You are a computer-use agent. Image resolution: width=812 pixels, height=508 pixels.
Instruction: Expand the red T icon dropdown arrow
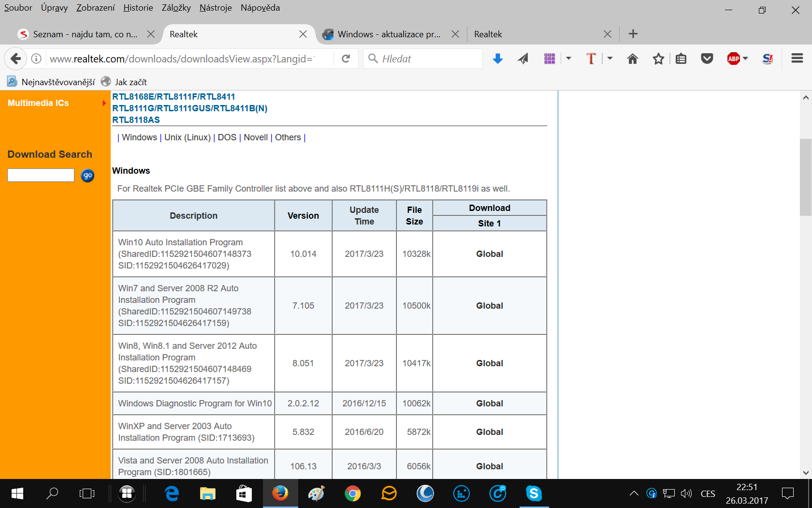pos(610,59)
